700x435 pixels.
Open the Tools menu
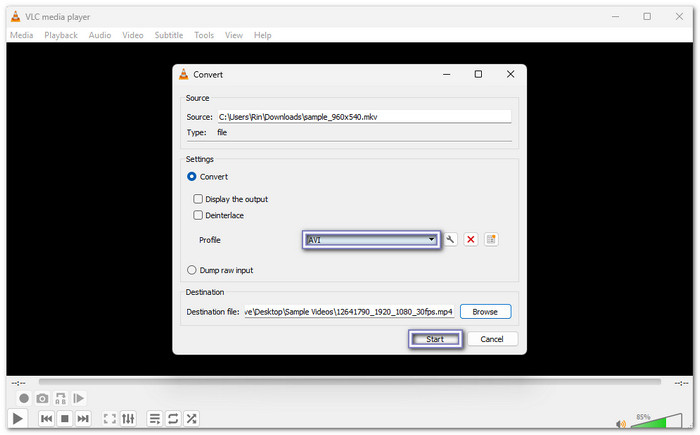pyautogui.click(x=204, y=35)
